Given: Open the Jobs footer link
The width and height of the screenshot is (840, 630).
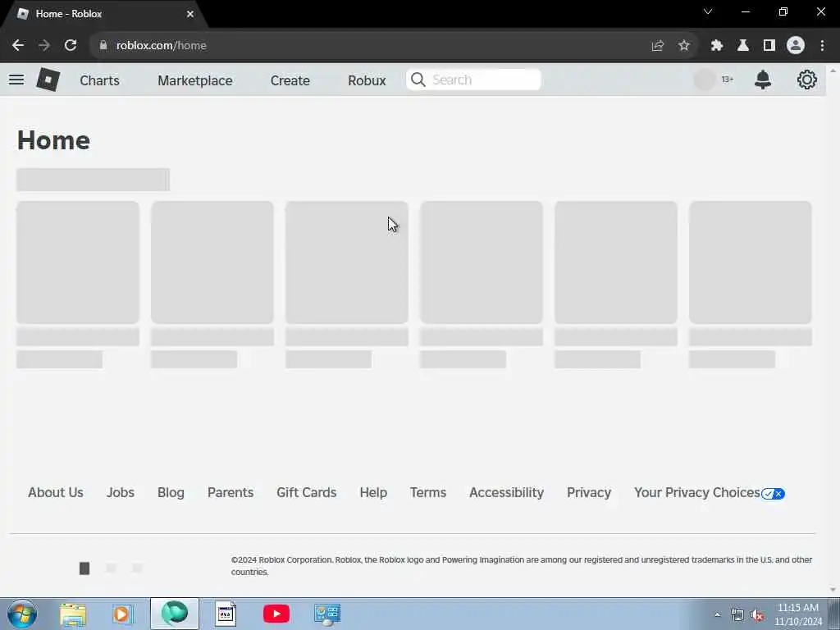Looking at the screenshot, I should [121, 492].
